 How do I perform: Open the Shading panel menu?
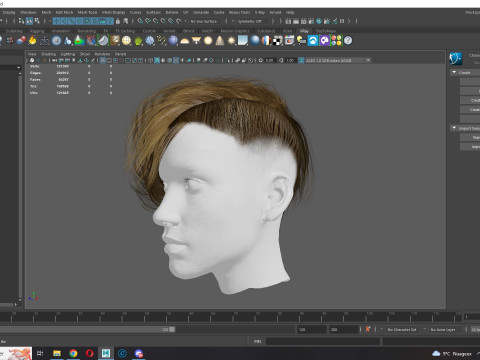coord(48,54)
